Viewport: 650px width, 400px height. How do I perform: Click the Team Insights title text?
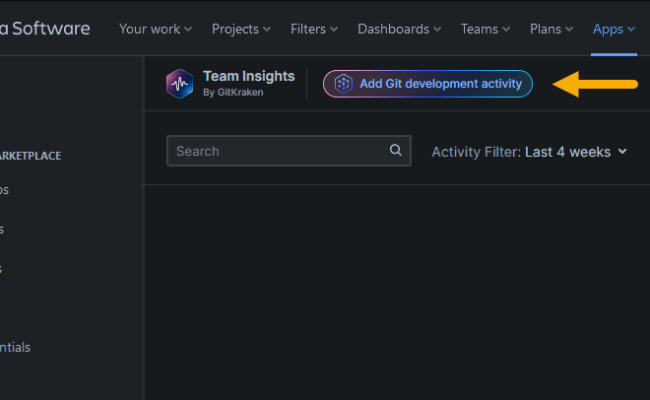click(249, 76)
